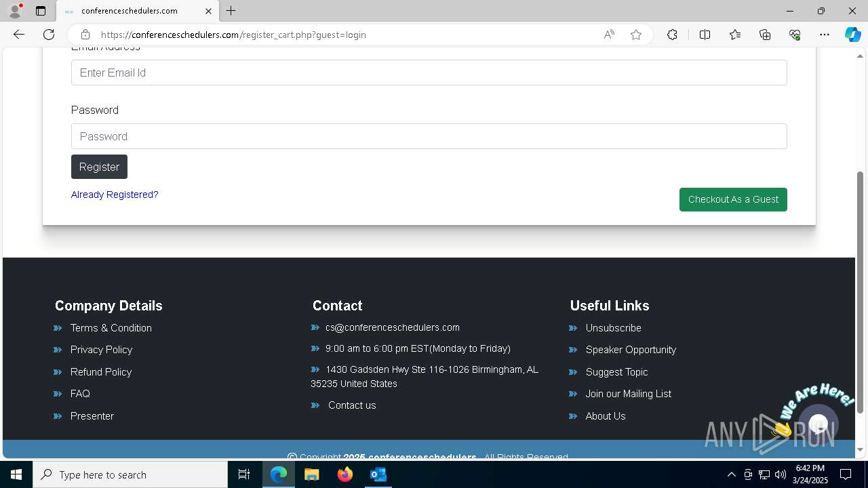
Task: Open the network status tray icon
Action: [x=764, y=474]
